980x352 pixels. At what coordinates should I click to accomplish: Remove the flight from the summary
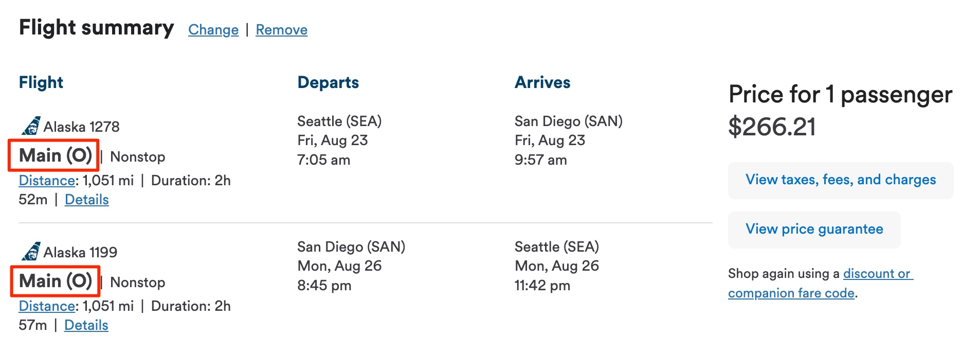[281, 30]
